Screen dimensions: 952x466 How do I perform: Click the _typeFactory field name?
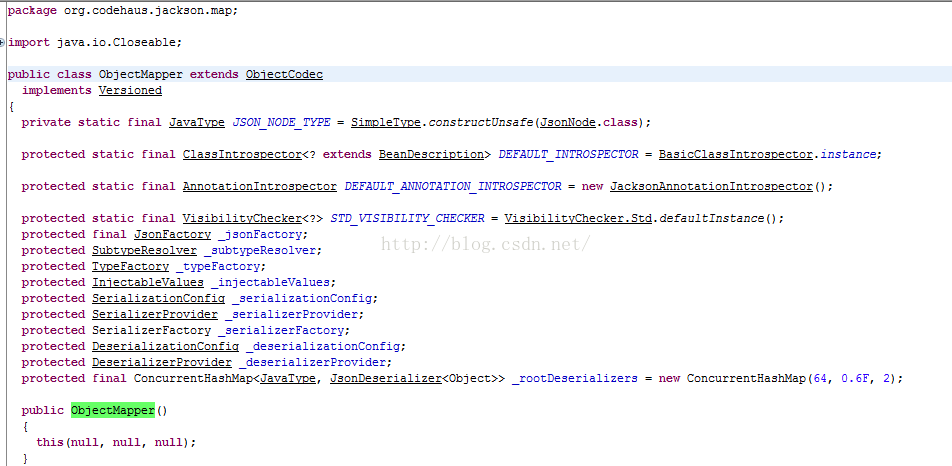click(218, 266)
